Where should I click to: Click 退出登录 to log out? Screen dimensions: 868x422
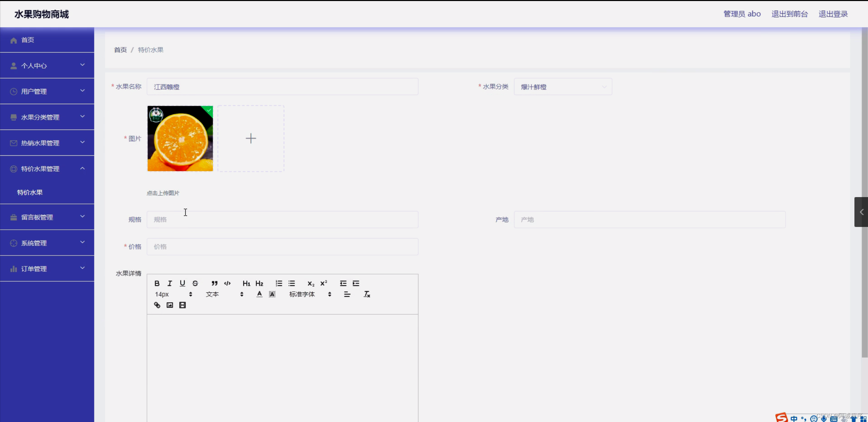(833, 14)
